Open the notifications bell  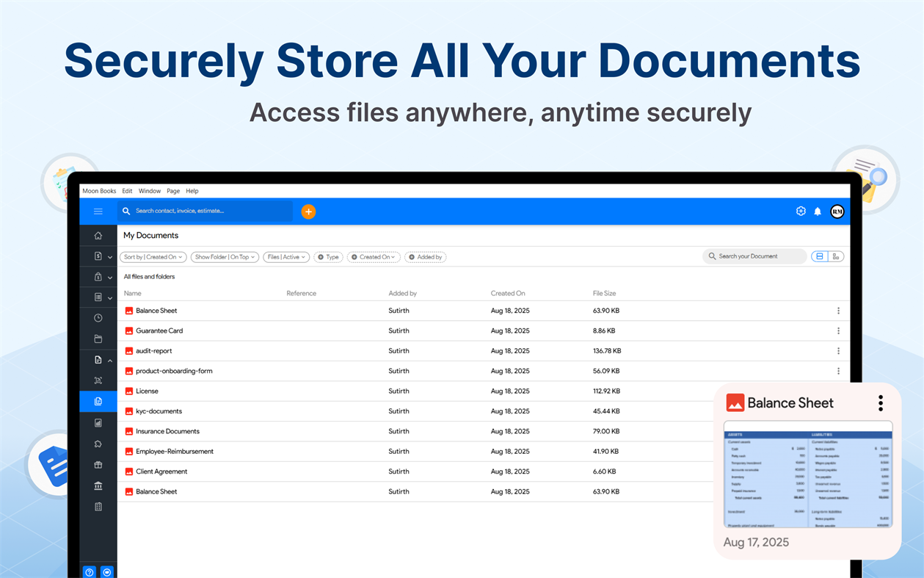point(818,212)
